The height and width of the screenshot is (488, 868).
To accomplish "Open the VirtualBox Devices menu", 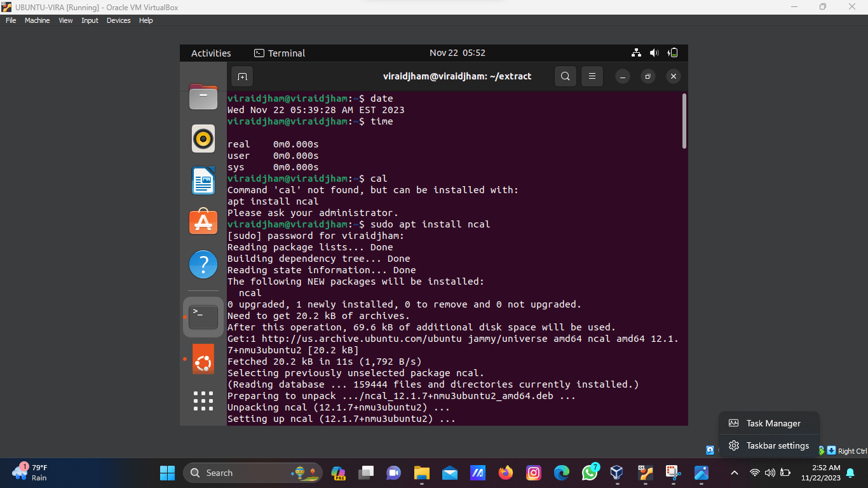I will click(x=118, y=20).
